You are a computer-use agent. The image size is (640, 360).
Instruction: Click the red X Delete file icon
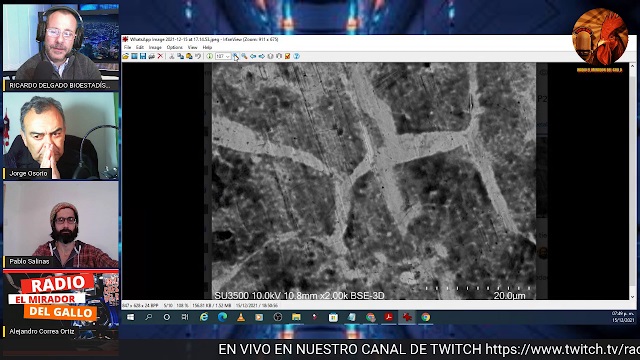(x=160, y=56)
